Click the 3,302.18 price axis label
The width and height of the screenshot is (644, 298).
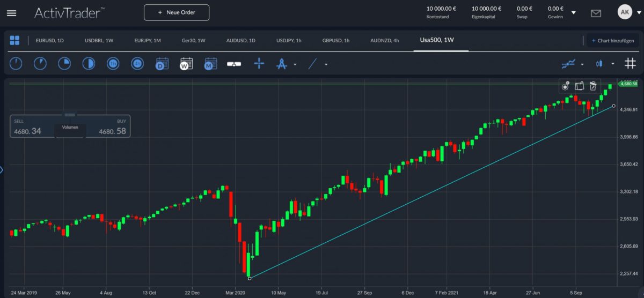[x=628, y=191]
